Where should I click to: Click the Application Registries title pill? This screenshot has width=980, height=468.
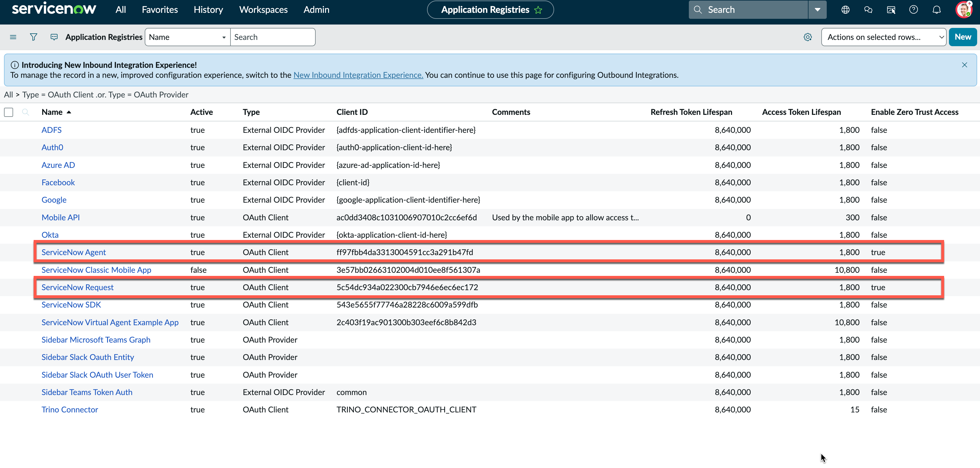click(490, 10)
